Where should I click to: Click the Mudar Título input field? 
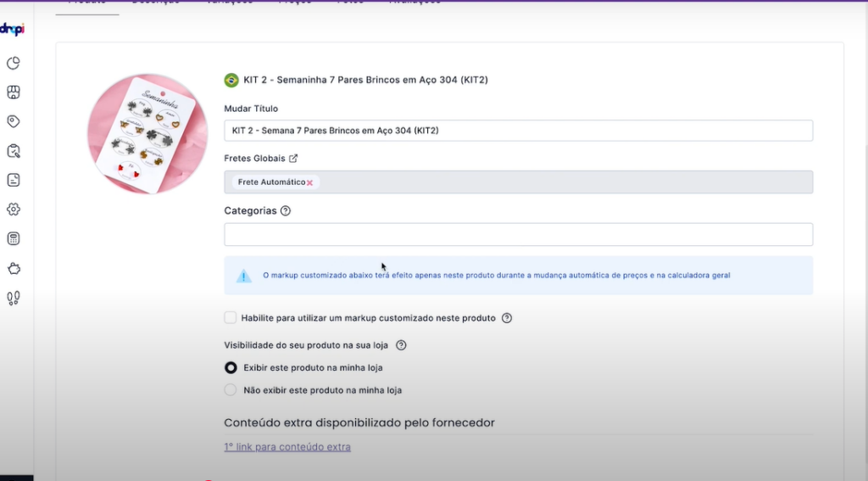pyautogui.click(x=519, y=131)
